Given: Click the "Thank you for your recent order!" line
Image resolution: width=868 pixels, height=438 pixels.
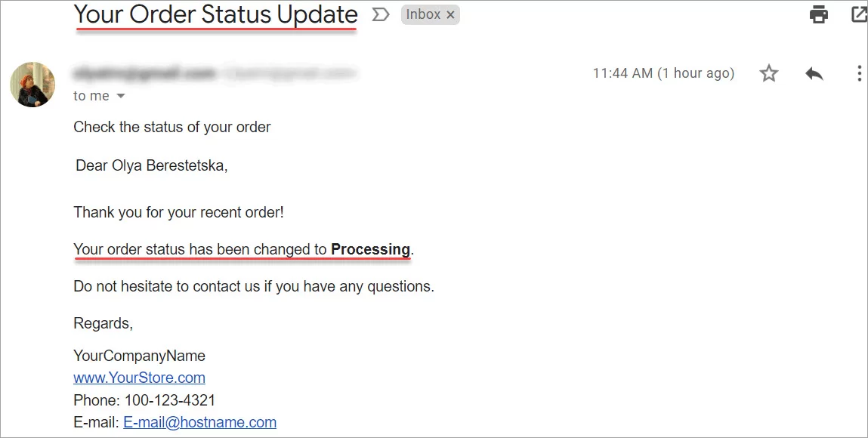Looking at the screenshot, I should click(x=178, y=212).
